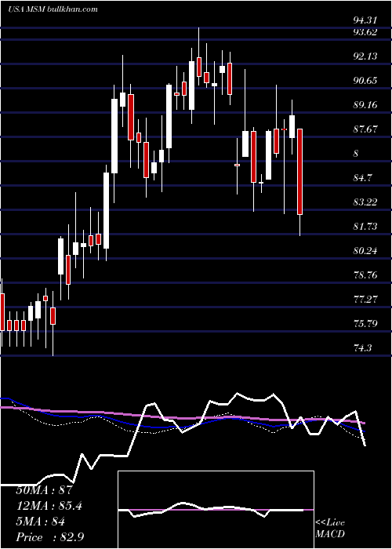Click the 75.79 price axis label
This screenshot has height=549, width=392.
(365, 323)
